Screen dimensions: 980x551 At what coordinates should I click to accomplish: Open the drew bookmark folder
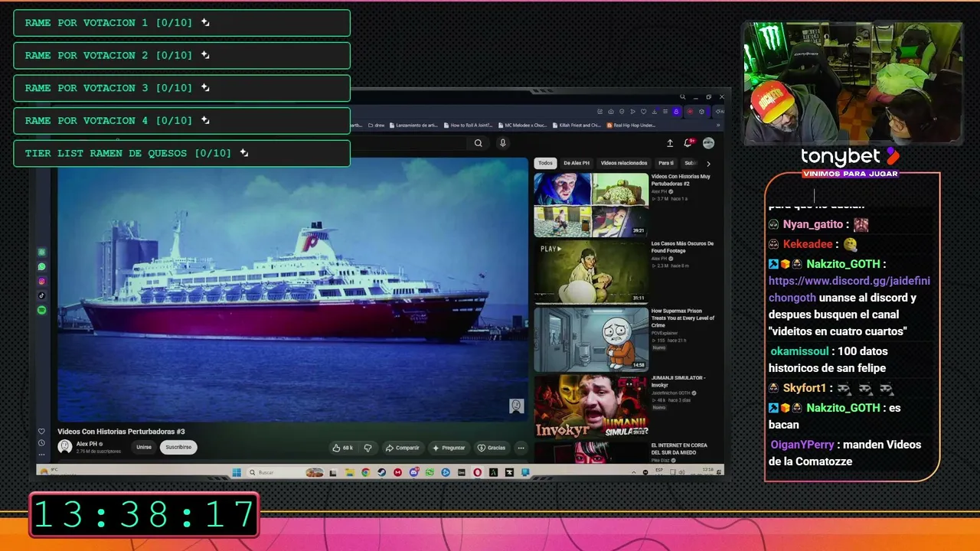(375, 125)
